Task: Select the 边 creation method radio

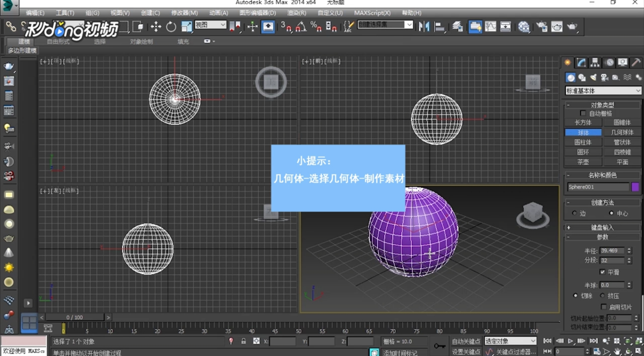Action: pyautogui.click(x=575, y=213)
